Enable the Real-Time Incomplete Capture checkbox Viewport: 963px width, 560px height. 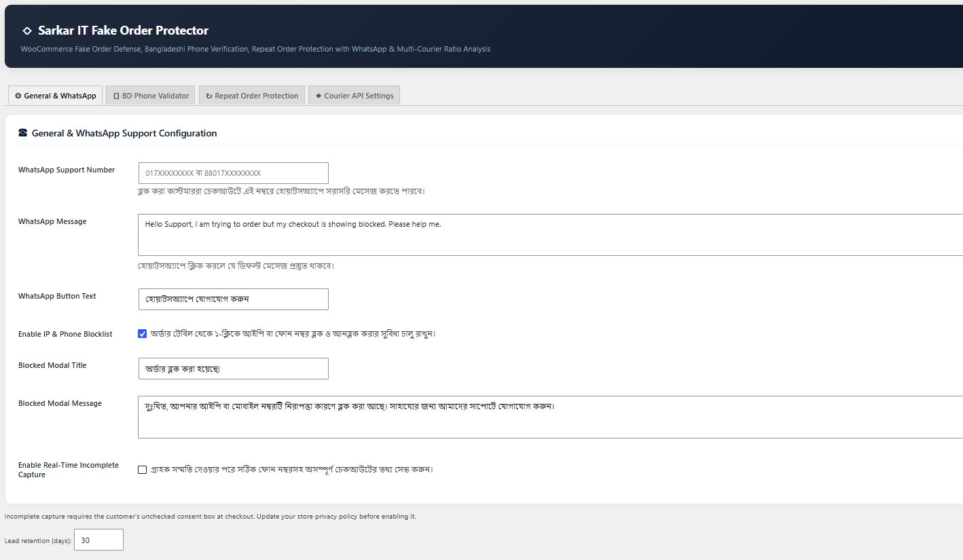click(x=142, y=470)
